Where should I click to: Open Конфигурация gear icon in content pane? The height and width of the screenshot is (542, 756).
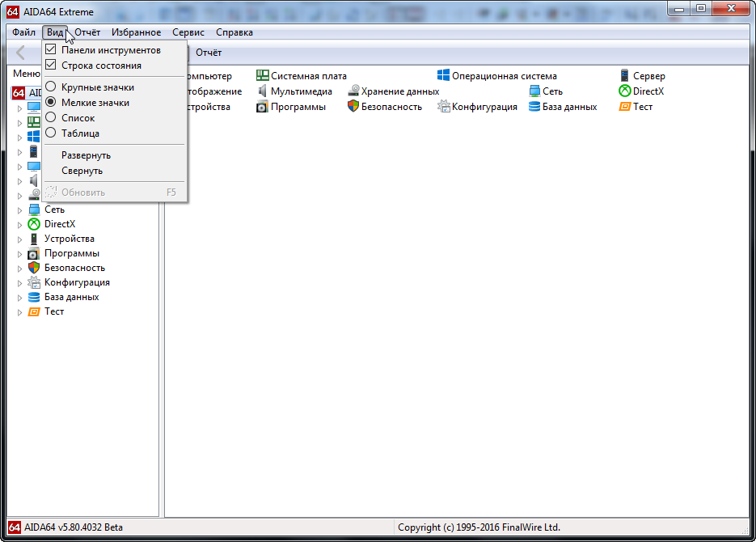click(444, 106)
